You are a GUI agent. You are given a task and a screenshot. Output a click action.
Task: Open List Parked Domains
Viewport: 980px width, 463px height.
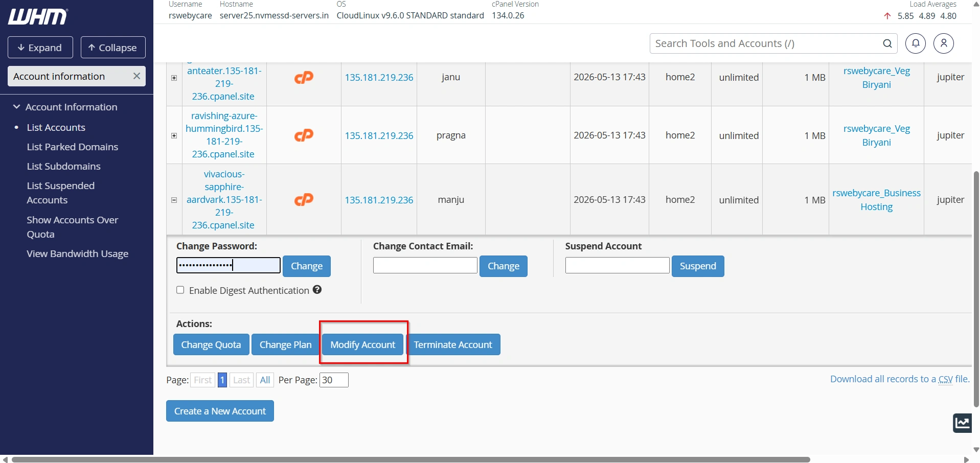[x=73, y=147]
